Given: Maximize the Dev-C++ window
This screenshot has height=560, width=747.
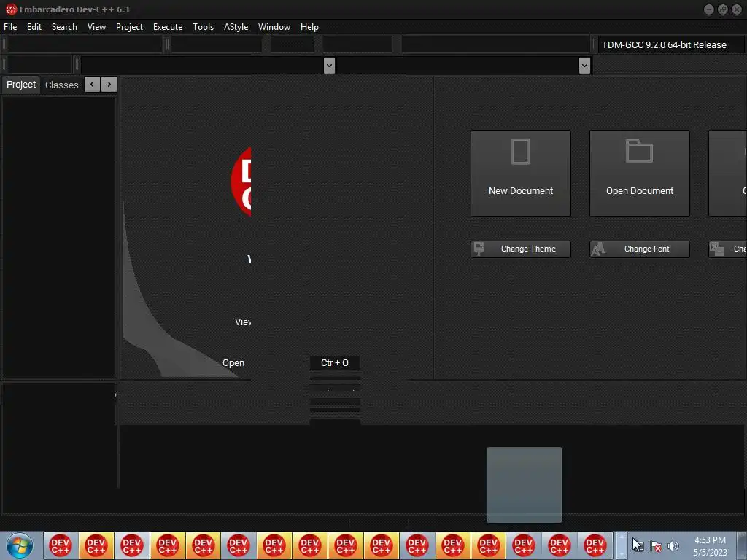Looking at the screenshot, I should tap(722, 9).
